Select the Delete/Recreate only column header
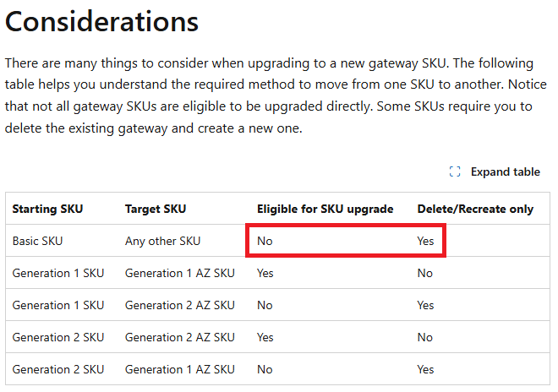This screenshot has height=392, width=558. click(475, 209)
